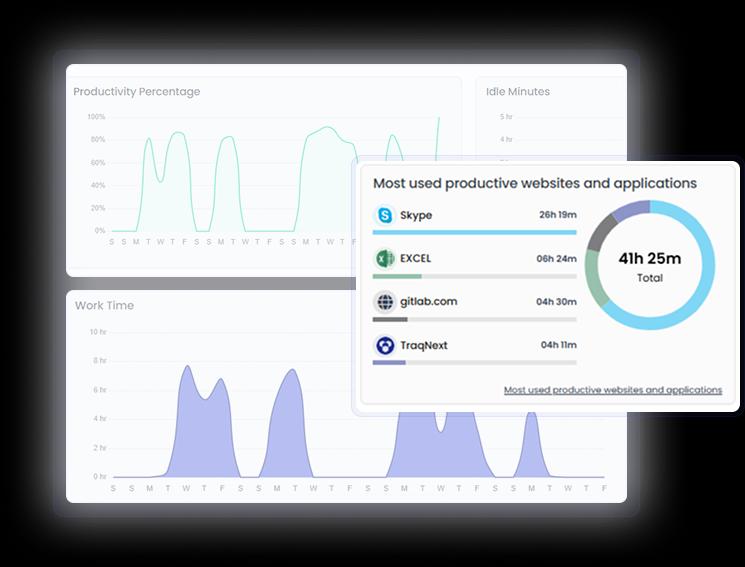The height and width of the screenshot is (567, 745).
Task: Click the Work Time chart title
Action: point(104,306)
